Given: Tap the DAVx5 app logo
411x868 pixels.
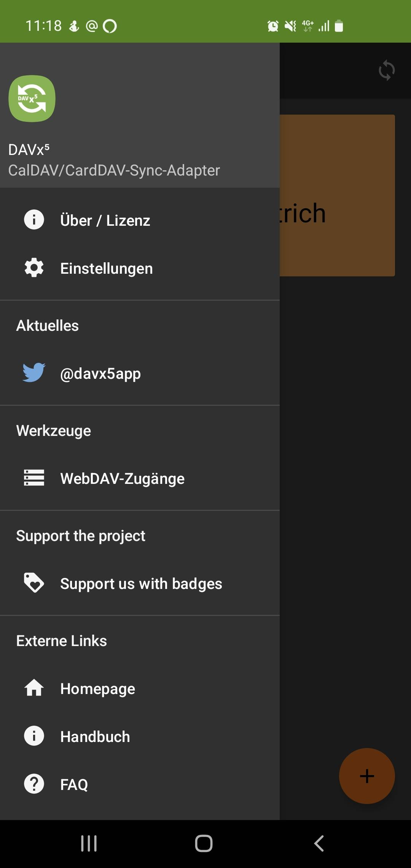Looking at the screenshot, I should pos(32,99).
